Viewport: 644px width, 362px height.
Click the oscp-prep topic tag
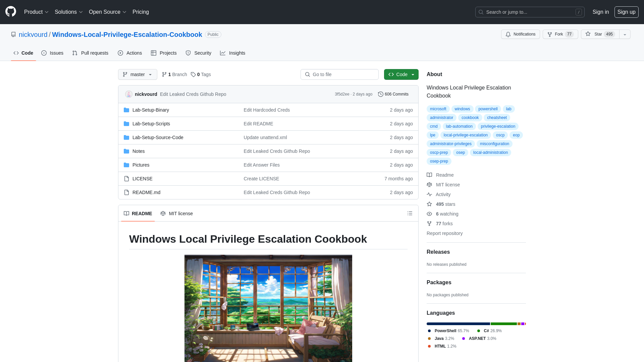[439, 153]
